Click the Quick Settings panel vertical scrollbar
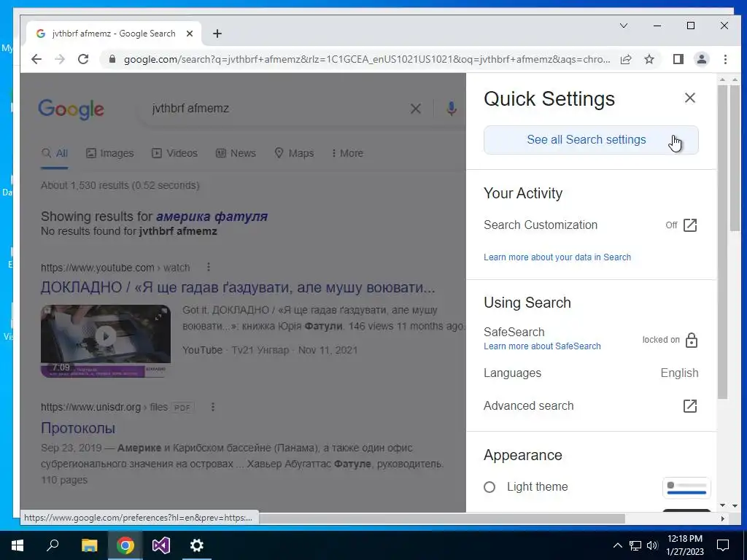Viewport: 747px width, 560px height. pos(723,243)
